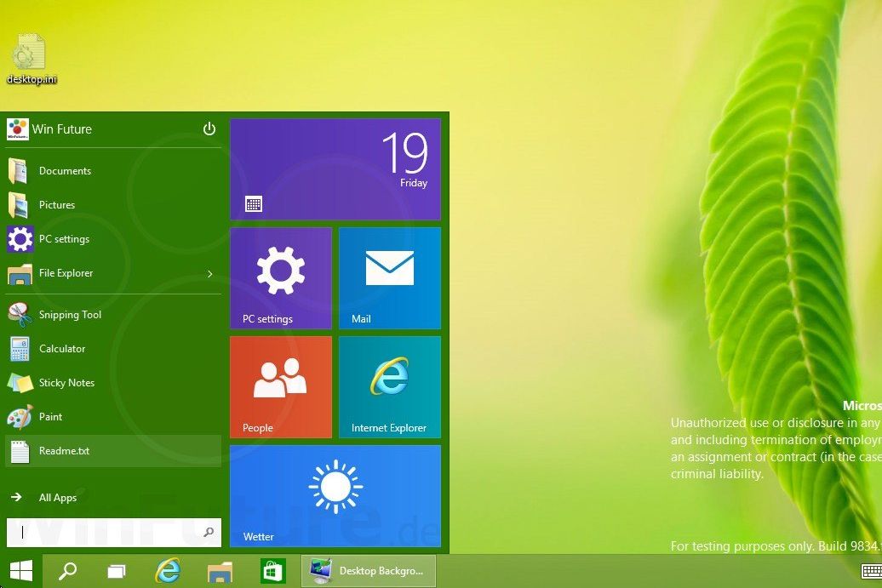Open Readme.txt from the Start menu

(x=65, y=451)
